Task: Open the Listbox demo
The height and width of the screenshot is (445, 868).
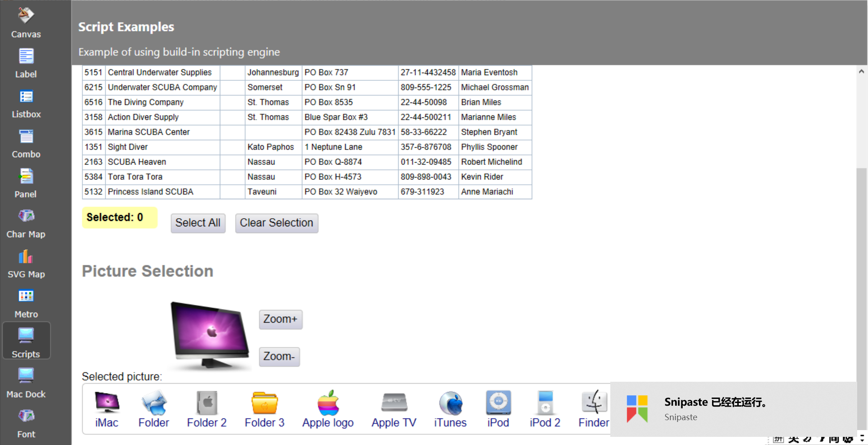Action: pyautogui.click(x=26, y=103)
